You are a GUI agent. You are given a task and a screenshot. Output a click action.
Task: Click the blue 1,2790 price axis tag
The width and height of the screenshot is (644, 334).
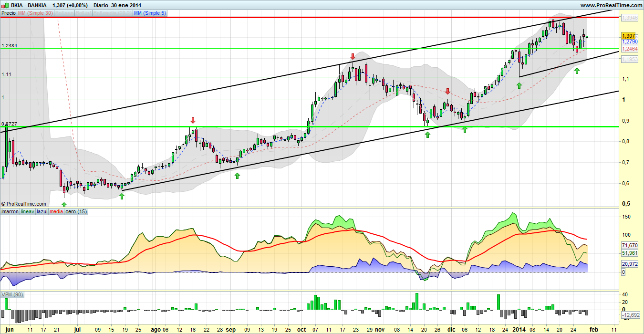click(x=629, y=42)
